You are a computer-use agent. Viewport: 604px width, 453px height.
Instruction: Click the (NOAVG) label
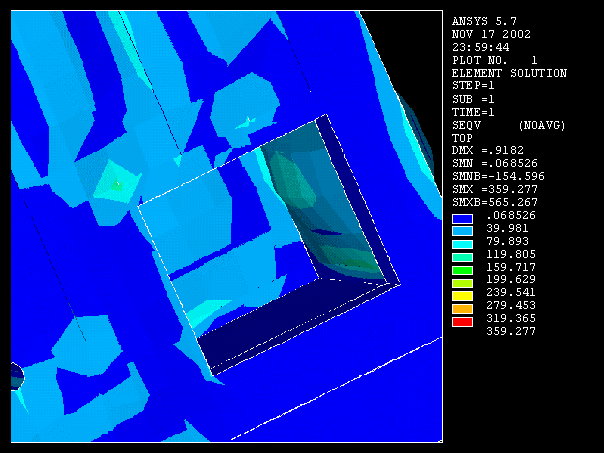[542, 125]
